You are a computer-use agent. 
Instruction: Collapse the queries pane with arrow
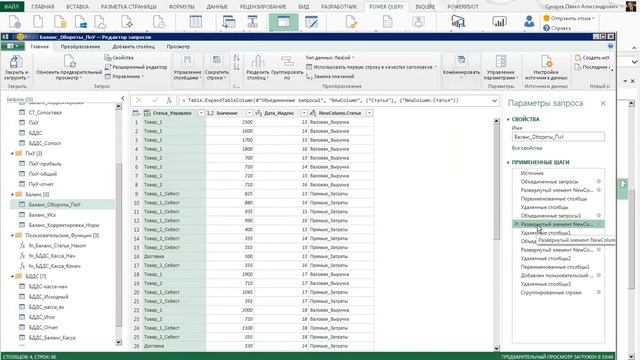(x=122, y=98)
